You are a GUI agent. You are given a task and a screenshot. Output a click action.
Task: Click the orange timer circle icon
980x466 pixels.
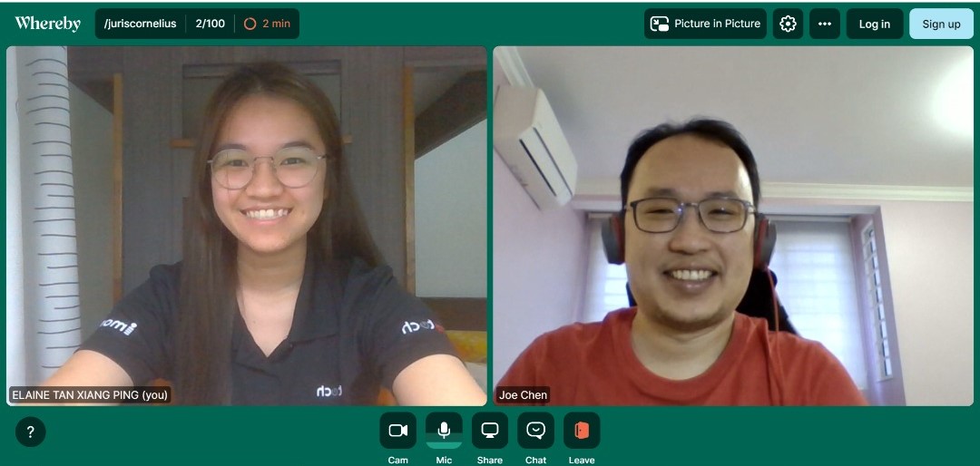pos(250,24)
